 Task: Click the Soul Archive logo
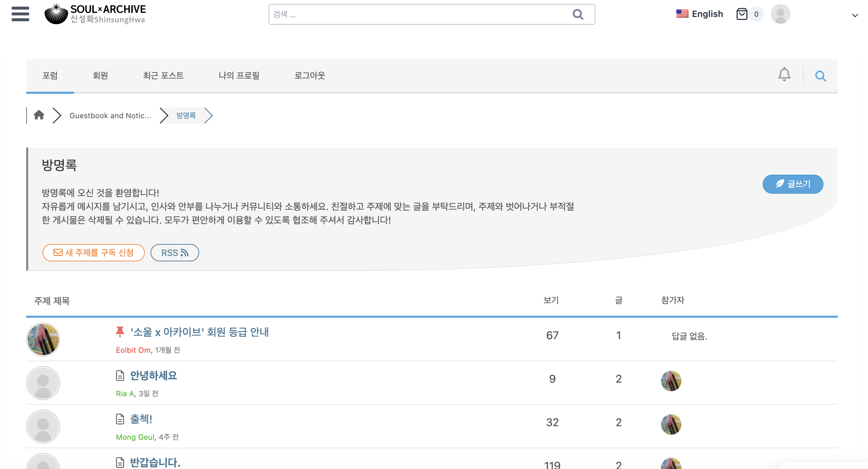coord(95,14)
